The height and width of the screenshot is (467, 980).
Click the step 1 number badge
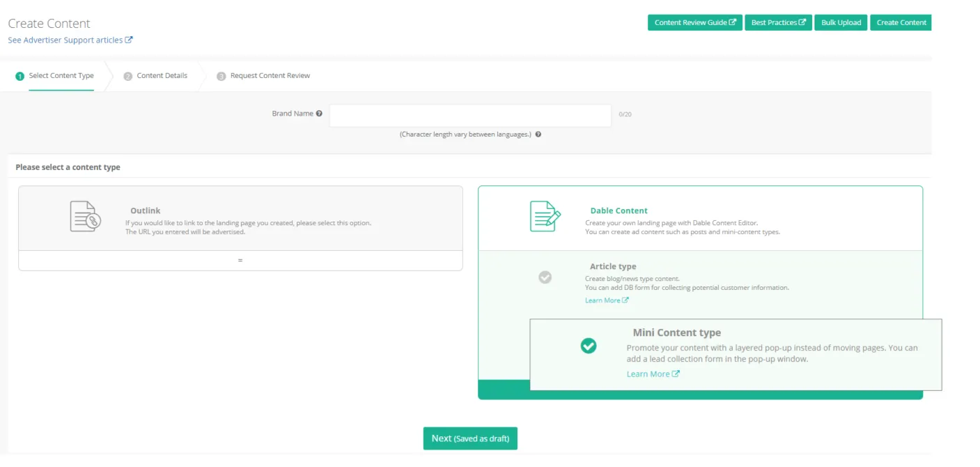pyautogui.click(x=20, y=77)
